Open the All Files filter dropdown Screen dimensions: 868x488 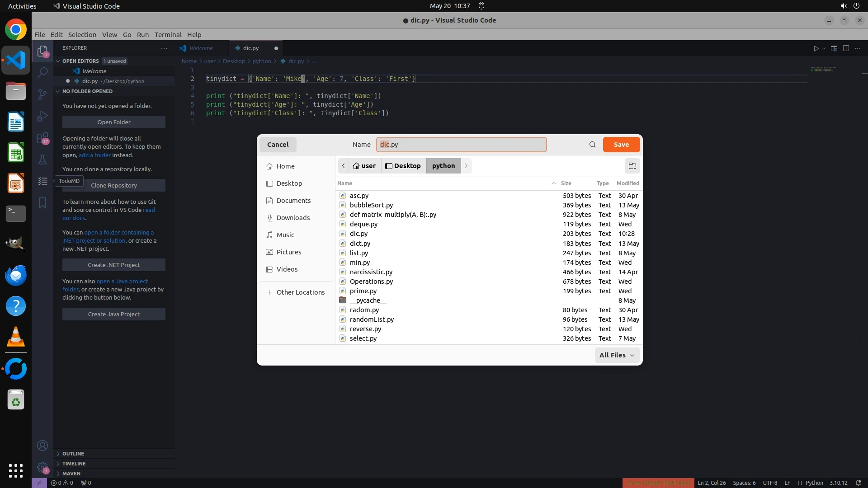[617, 355]
